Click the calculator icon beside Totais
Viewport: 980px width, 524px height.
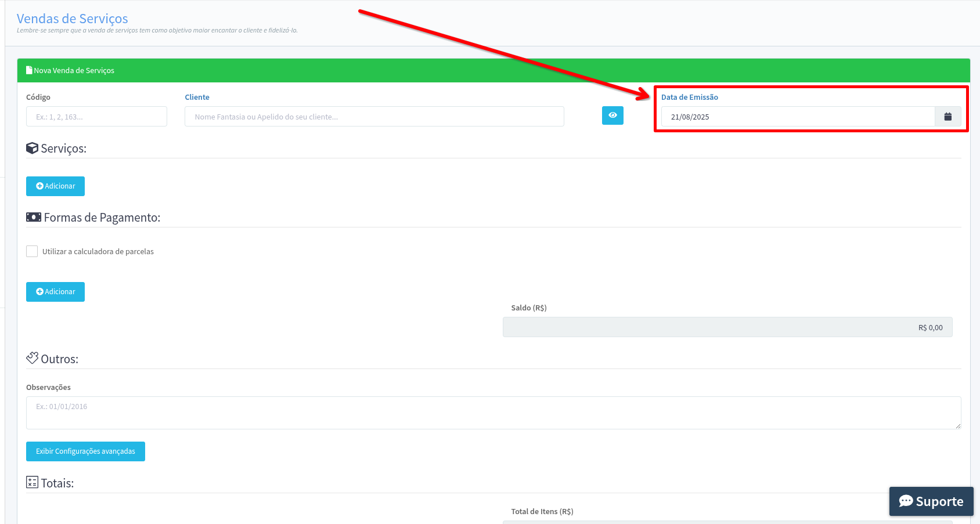(33, 482)
